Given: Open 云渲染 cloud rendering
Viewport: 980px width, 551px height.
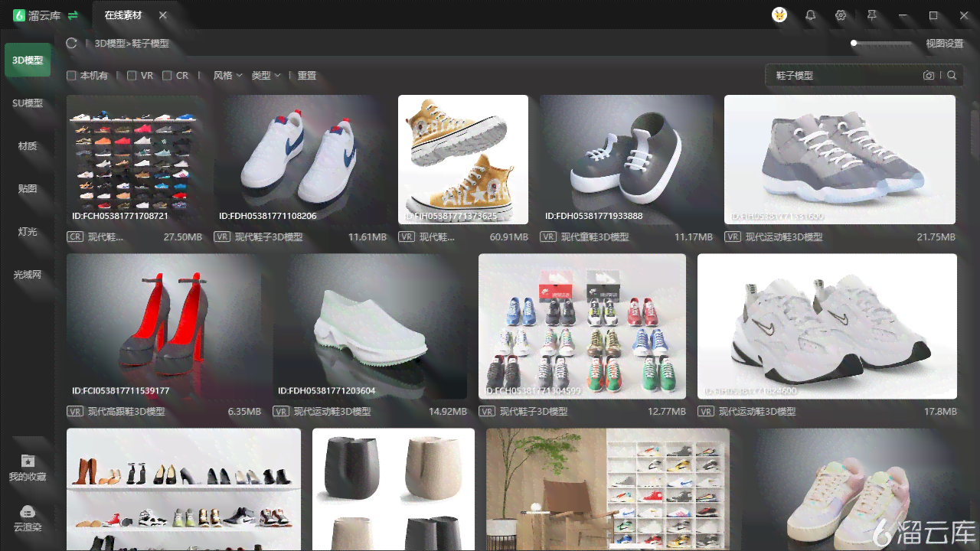Looking at the screenshot, I should click(x=28, y=517).
